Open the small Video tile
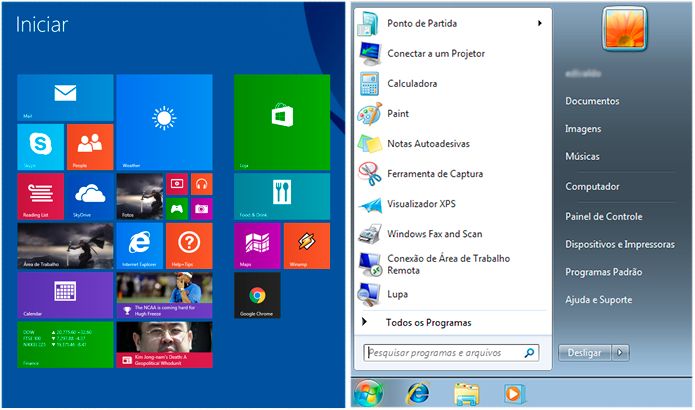Image resolution: width=695 pixels, height=410 pixels. [x=177, y=184]
